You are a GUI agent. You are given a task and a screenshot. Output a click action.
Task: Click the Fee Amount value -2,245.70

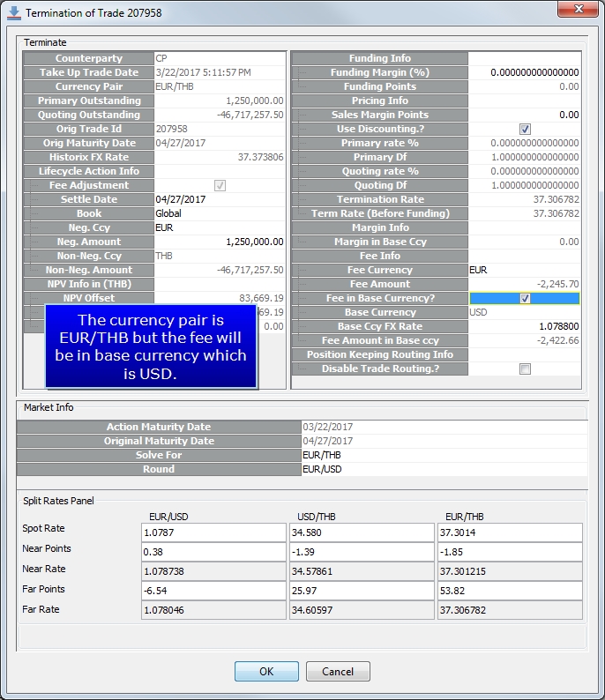click(525, 284)
